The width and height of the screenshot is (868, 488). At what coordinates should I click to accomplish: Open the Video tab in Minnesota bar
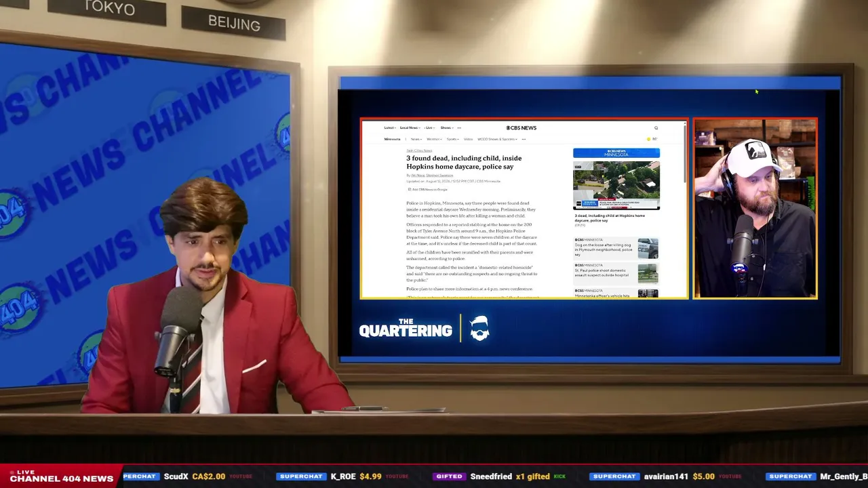tap(468, 139)
